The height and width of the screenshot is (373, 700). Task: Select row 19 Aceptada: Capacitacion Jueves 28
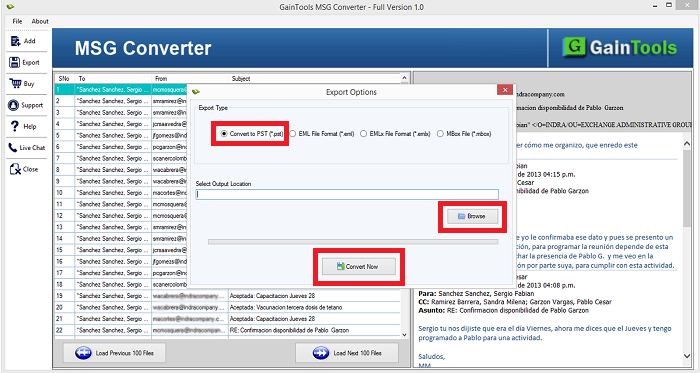pyautogui.click(x=228, y=295)
